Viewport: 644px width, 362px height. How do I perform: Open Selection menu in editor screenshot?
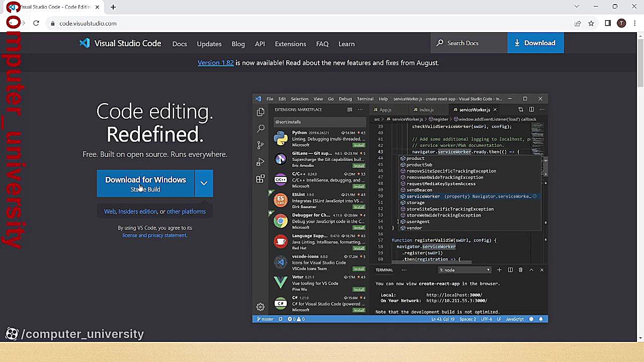point(299,99)
